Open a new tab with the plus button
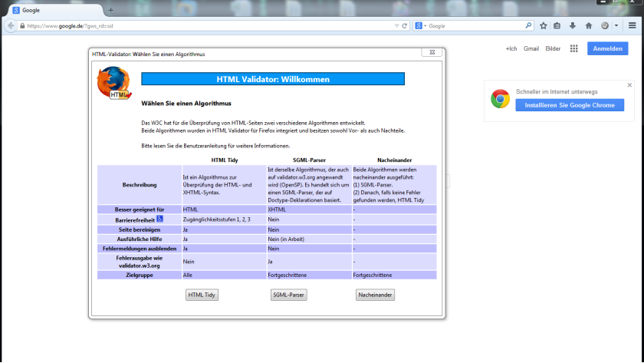Viewport: 644px width, 363px height. (x=110, y=10)
